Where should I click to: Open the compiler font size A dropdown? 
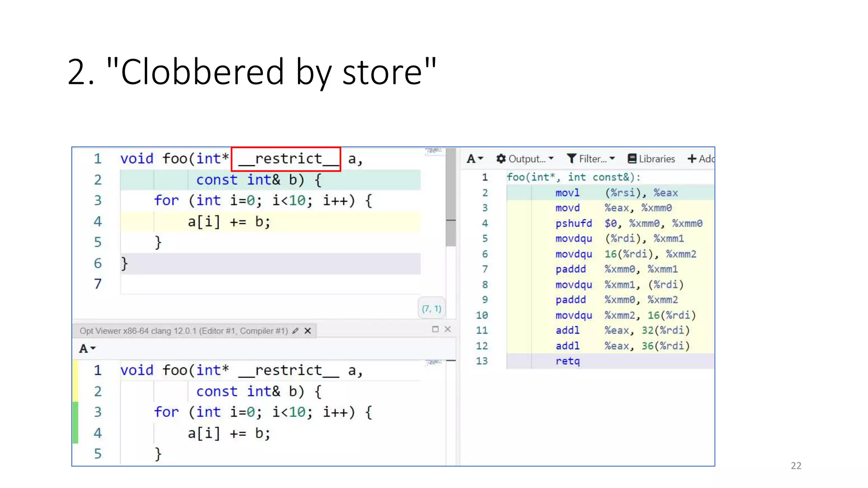pyautogui.click(x=475, y=159)
